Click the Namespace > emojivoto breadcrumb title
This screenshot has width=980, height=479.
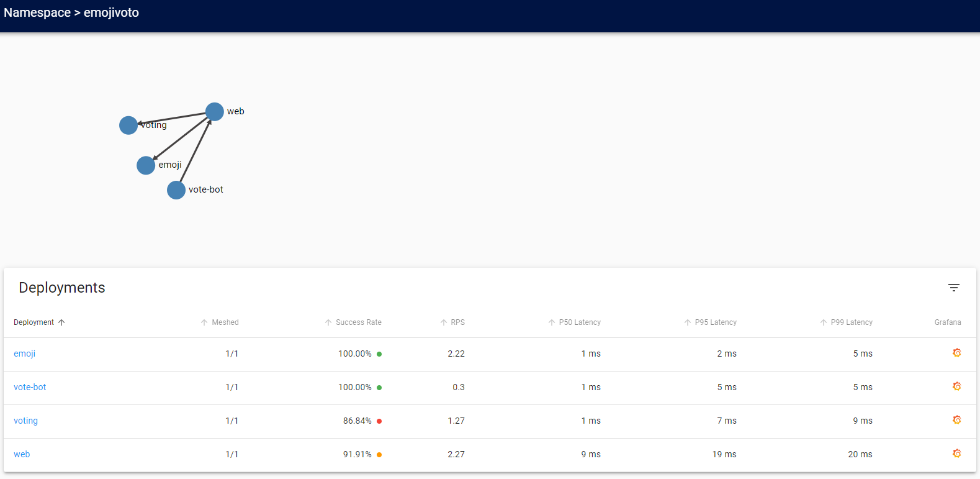[71, 12]
